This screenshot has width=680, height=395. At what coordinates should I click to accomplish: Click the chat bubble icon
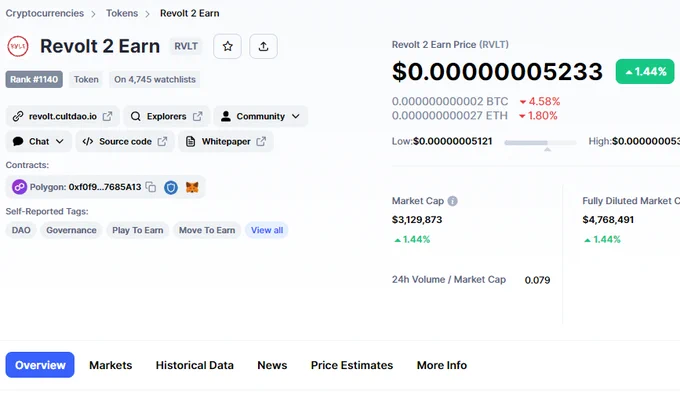[x=18, y=141]
